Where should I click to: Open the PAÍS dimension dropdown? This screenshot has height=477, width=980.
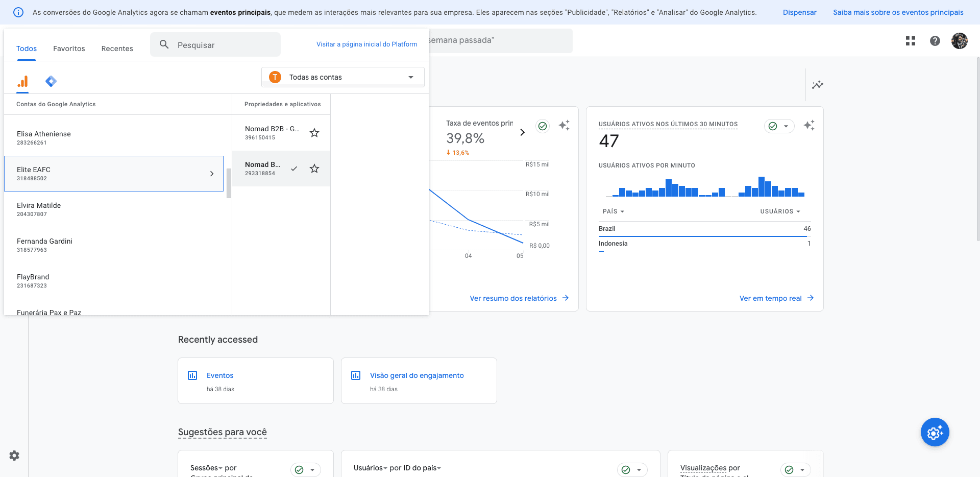point(614,211)
